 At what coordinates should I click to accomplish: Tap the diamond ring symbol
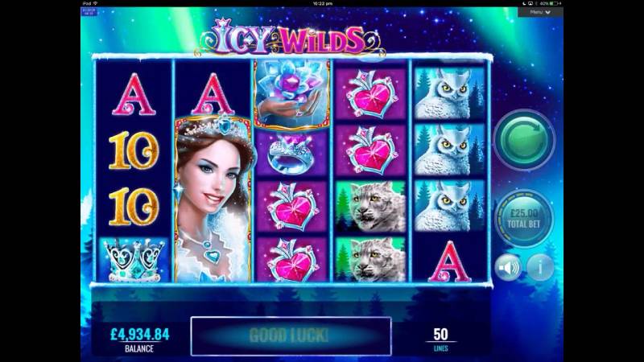291,153
